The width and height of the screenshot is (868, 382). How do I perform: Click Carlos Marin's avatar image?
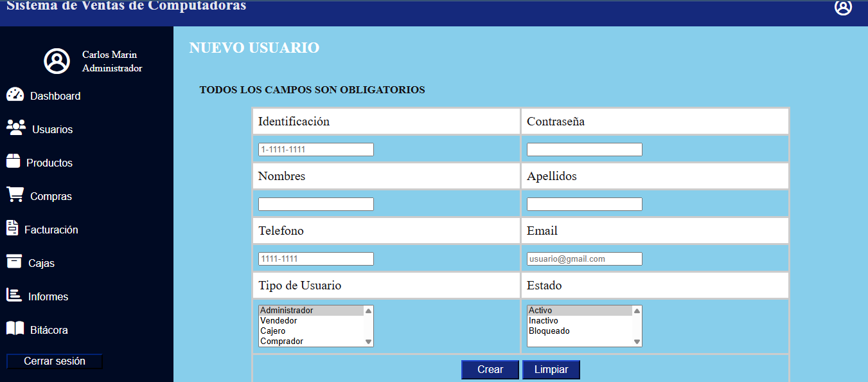pyautogui.click(x=57, y=60)
